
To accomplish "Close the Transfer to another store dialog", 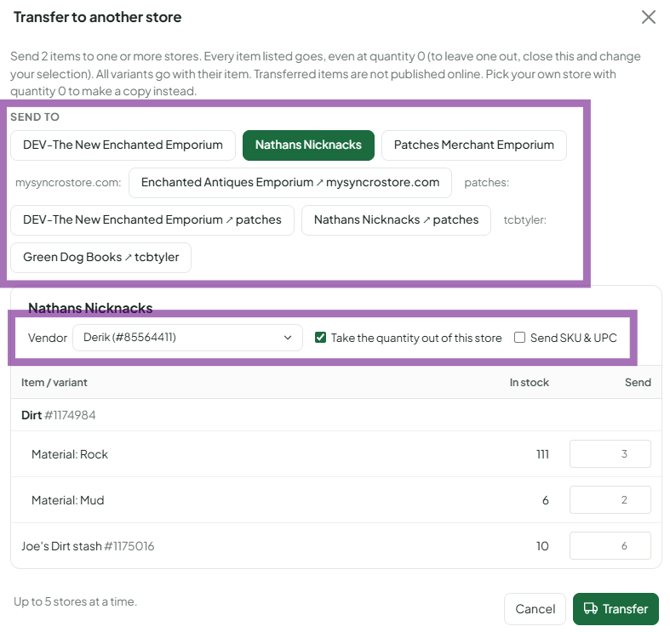I will point(648,17).
